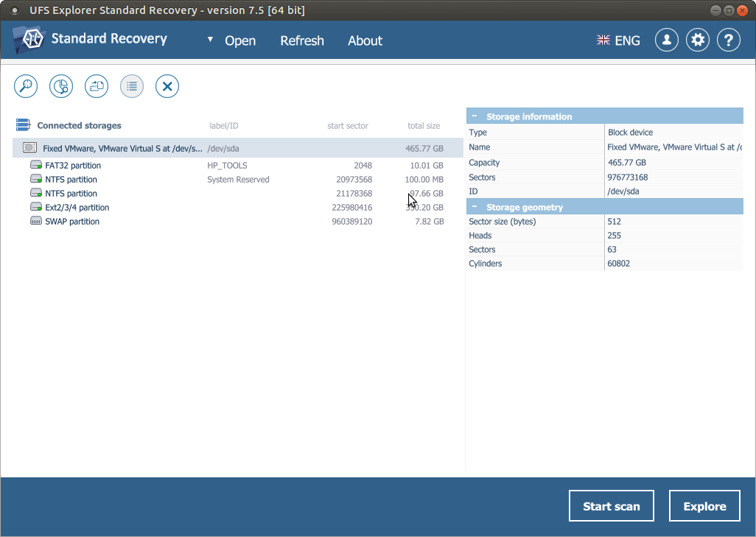Open the ENG language selector

click(x=619, y=41)
